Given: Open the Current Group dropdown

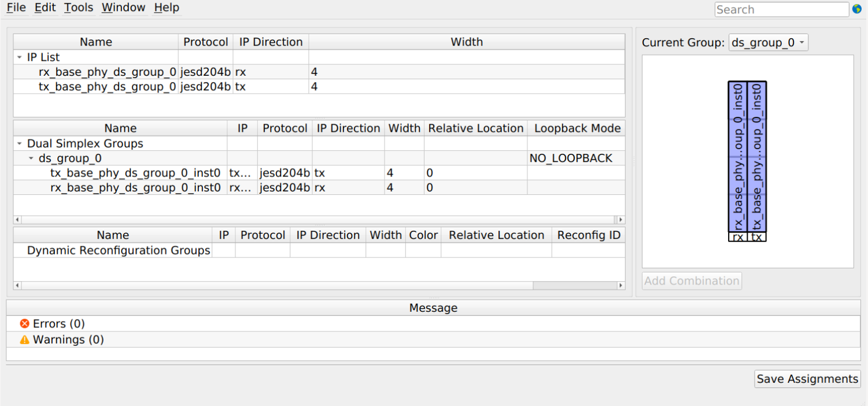Looking at the screenshot, I should tap(768, 43).
